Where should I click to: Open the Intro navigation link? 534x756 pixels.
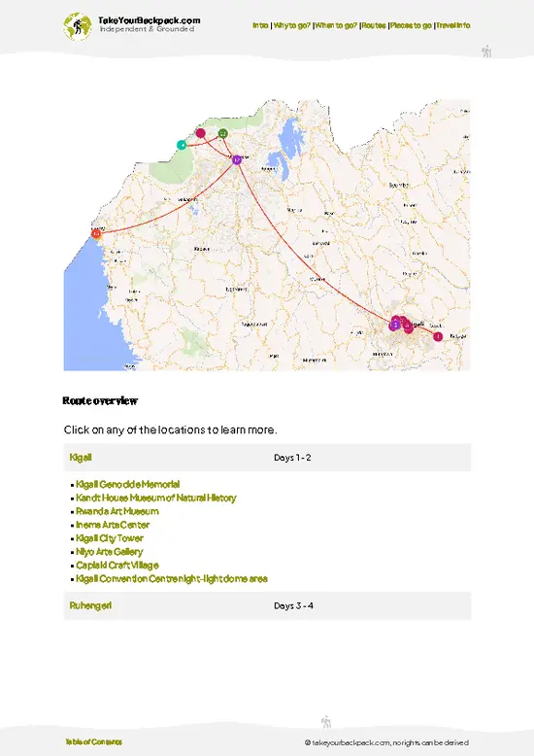(260, 25)
